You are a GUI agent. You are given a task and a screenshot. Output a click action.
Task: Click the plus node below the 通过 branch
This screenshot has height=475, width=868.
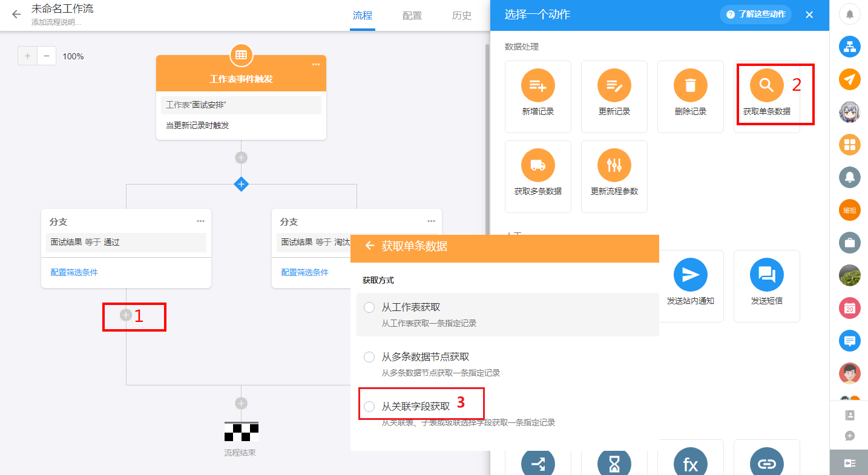coord(126,315)
